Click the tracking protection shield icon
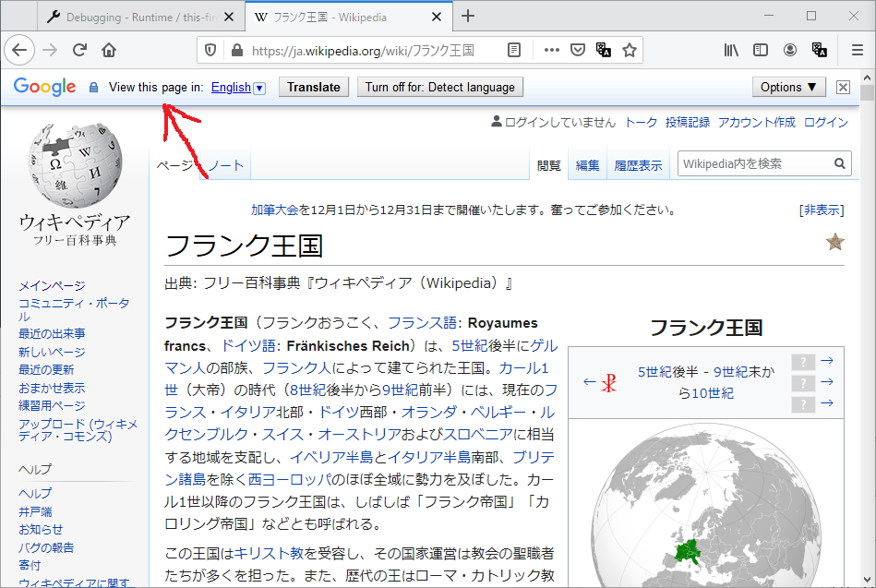 [210, 51]
